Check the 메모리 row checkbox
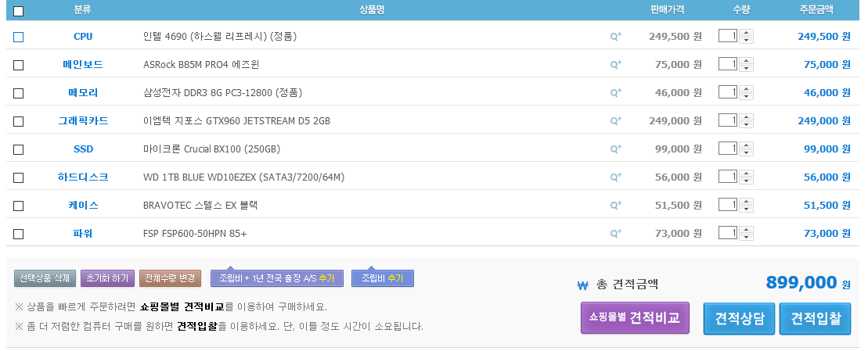This screenshot has width=868, height=351. [18, 93]
